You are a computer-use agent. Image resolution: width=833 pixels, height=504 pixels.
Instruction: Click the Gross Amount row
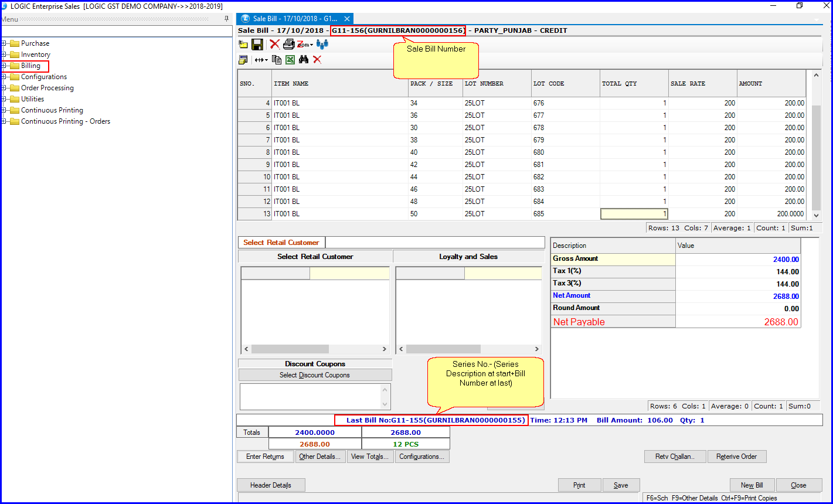click(x=675, y=258)
